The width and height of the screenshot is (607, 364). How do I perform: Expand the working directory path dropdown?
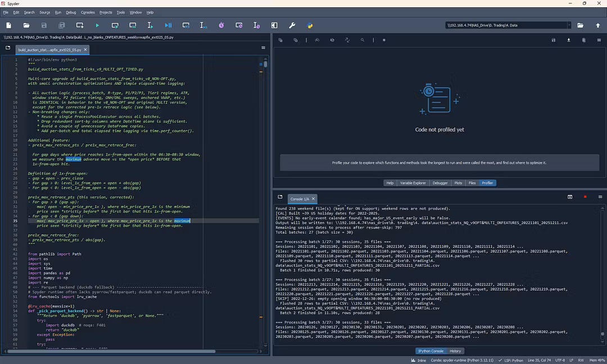click(569, 25)
